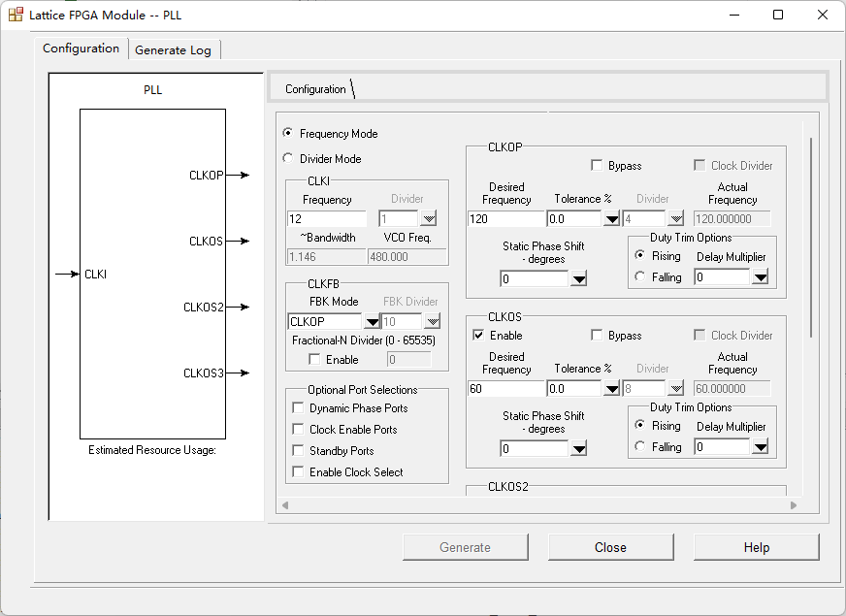Select Divider Mode radio button

point(288,158)
